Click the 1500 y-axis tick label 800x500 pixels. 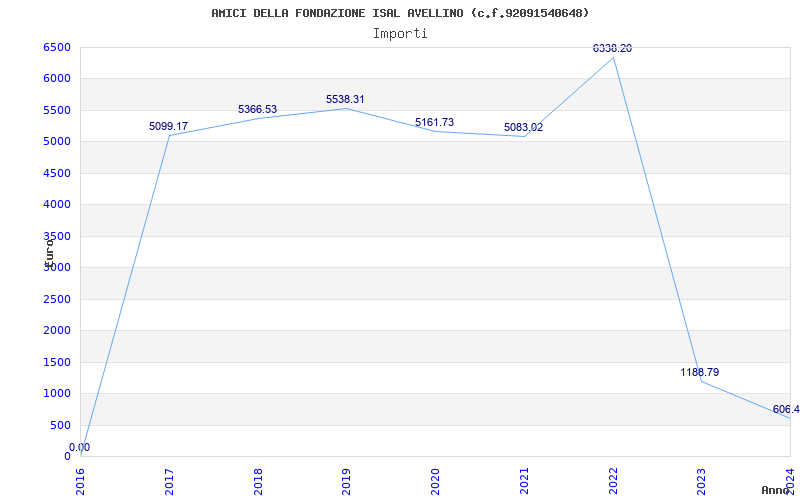[57, 362]
